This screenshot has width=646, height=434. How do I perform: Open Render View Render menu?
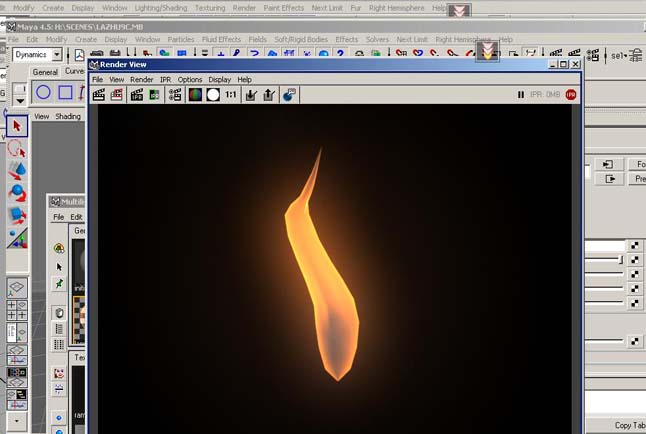click(142, 80)
